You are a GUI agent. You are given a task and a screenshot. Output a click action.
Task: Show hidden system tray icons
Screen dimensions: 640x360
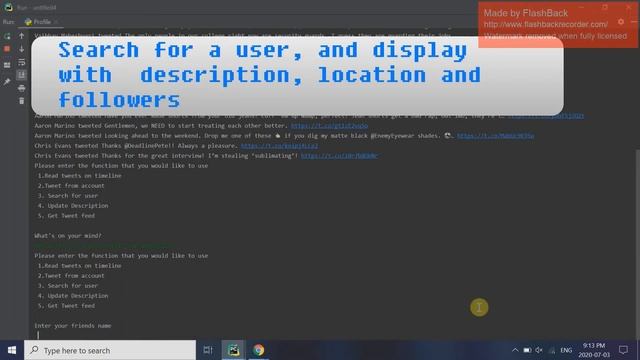click(x=515, y=350)
